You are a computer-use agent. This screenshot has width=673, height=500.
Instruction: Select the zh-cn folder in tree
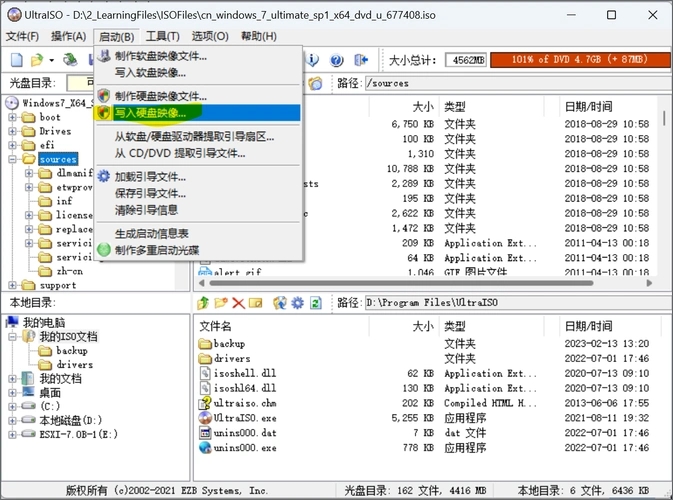click(x=70, y=271)
